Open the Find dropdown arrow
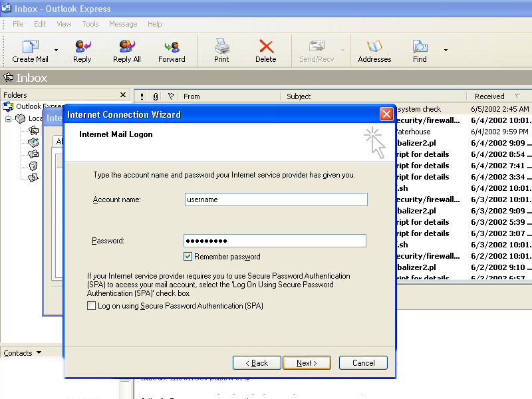This screenshot has width=532, height=399. (446, 51)
